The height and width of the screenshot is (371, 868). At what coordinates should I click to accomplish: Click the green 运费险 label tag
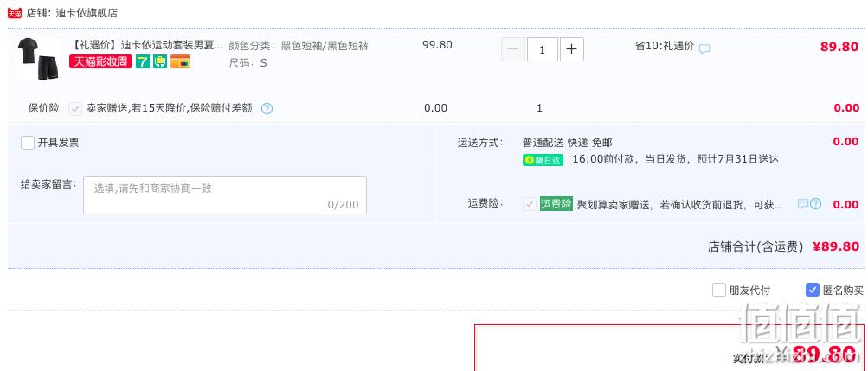(x=556, y=204)
